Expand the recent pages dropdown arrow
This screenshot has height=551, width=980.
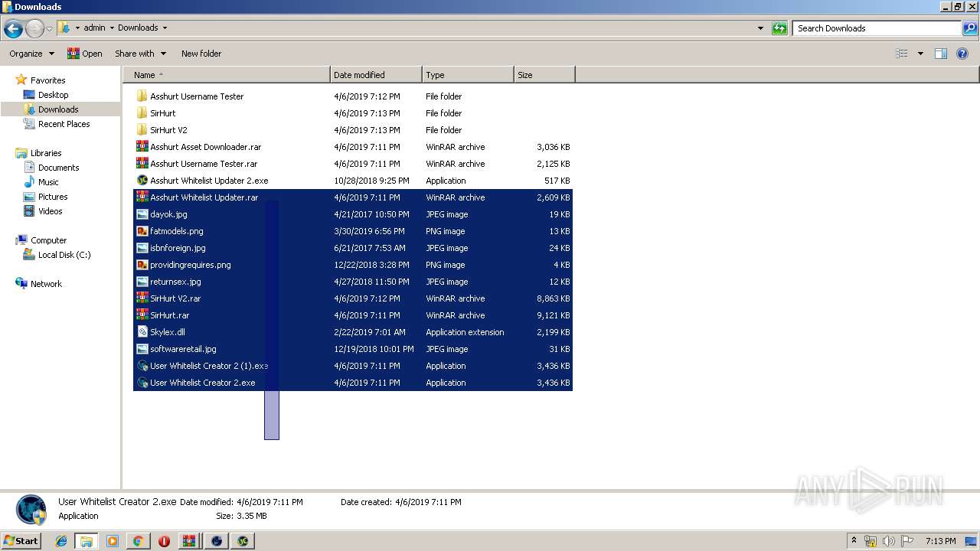pyautogui.click(x=50, y=28)
